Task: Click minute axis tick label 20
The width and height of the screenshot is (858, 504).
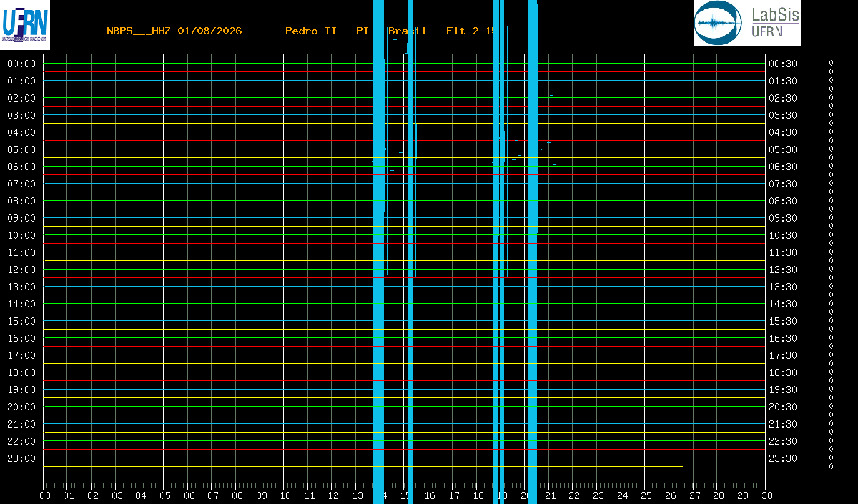Action: (526, 495)
